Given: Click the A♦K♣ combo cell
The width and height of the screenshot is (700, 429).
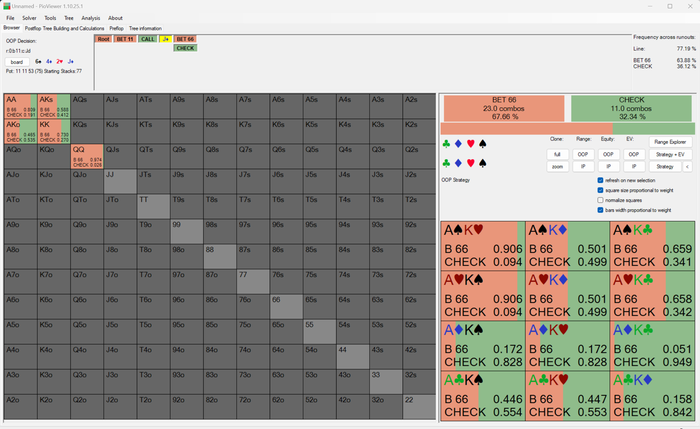Looking at the screenshot, I should [x=652, y=346].
